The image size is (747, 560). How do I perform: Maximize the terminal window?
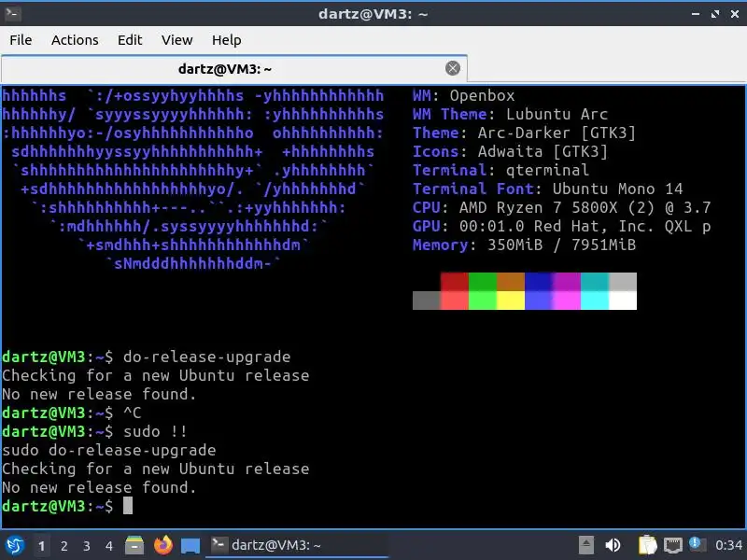coord(715,14)
